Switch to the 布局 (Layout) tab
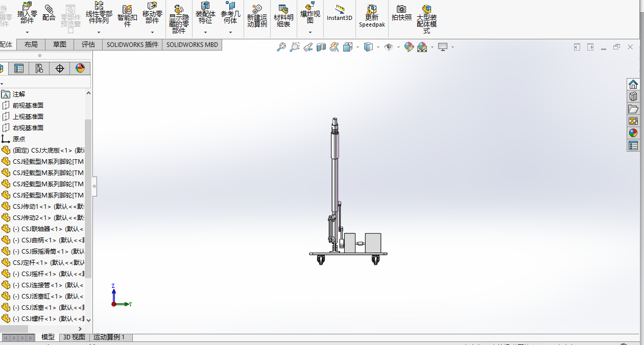Screen dimensions: 644x345 [x=31, y=45]
